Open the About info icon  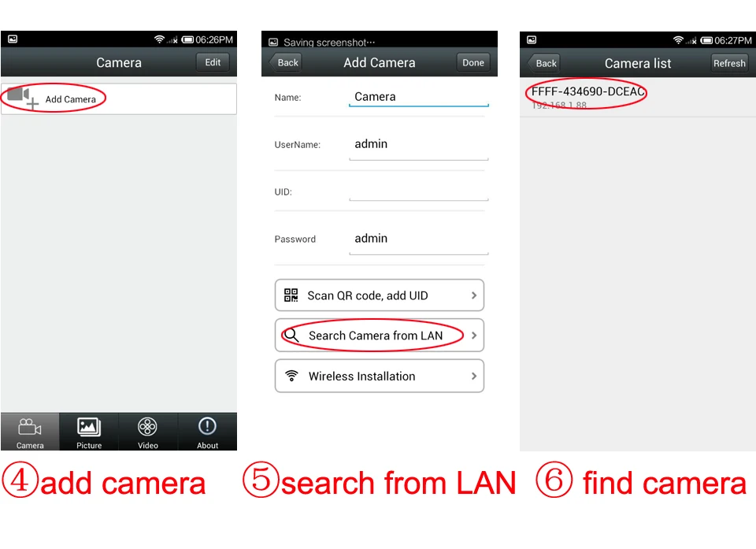pyautogui.click(x=207, y=426)
